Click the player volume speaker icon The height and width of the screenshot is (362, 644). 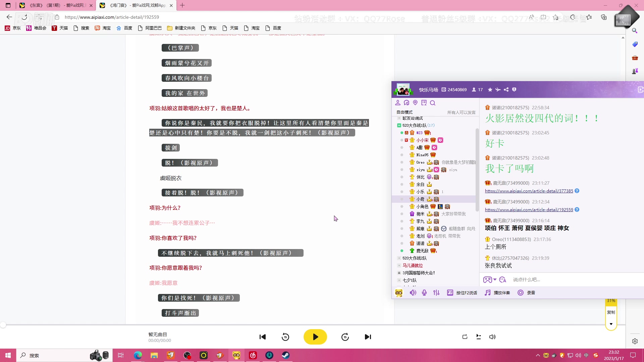click(492, 337)
